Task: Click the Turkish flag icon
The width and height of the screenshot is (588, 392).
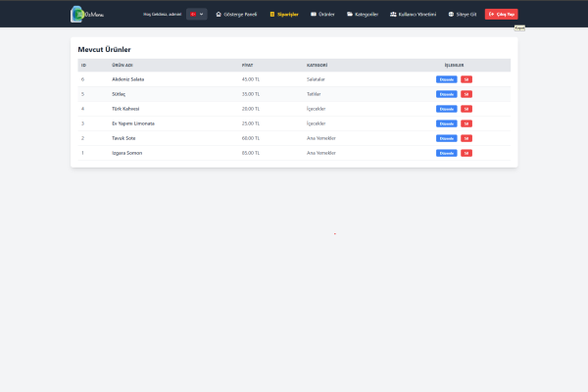Action: [192, 15]
